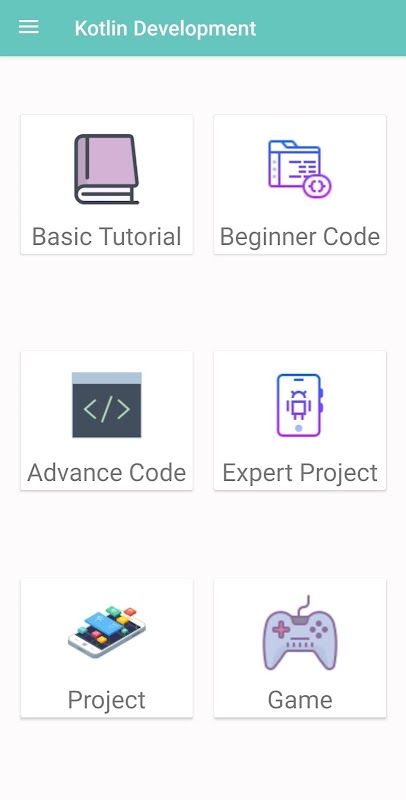
Task: Open the hamburger navigation menu
Action: 29,28
